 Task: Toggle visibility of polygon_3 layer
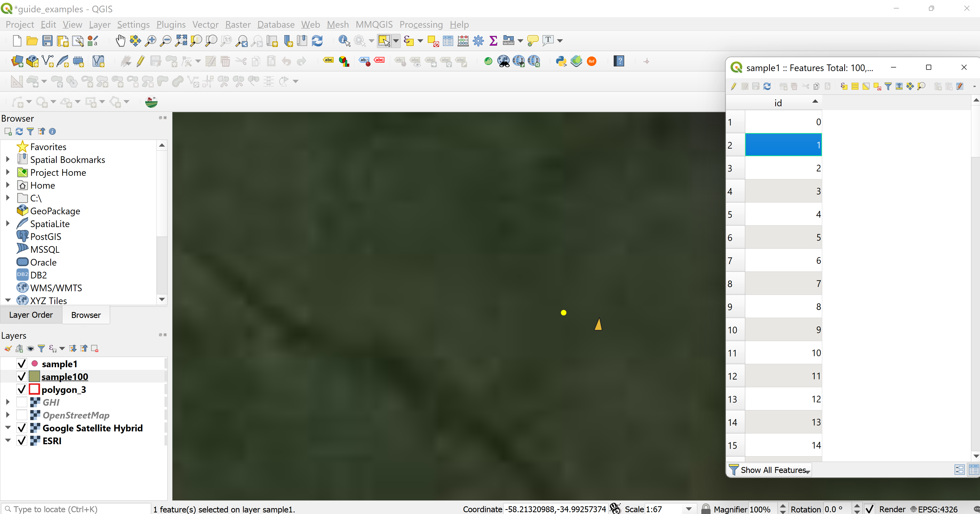[x=22, y=390]
